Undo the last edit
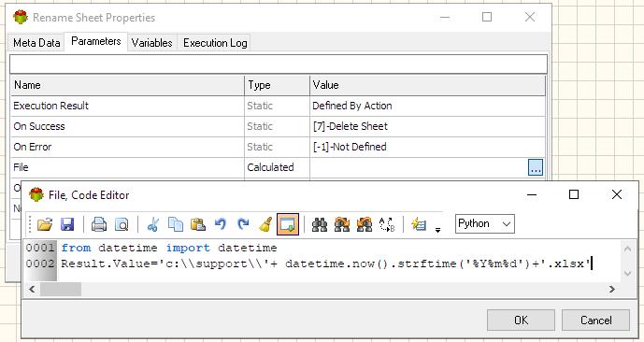This screenshot has width=644, height=342. click(x=221, y=224)
